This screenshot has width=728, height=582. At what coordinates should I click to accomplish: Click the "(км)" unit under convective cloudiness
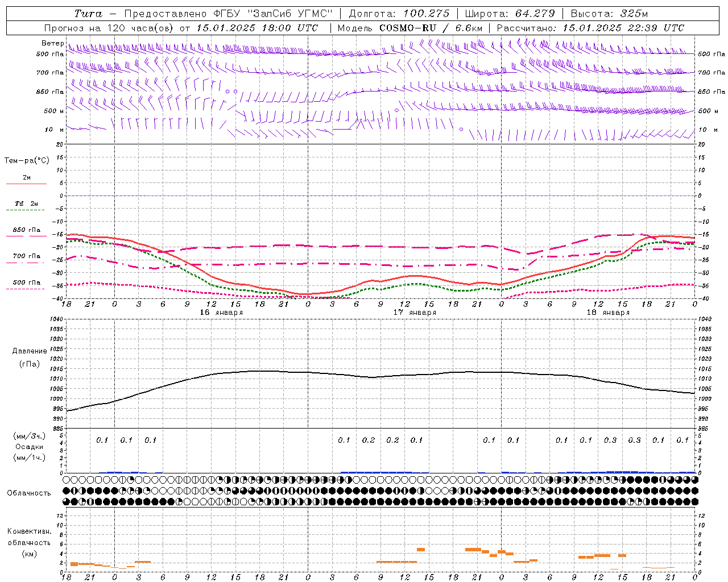click(30, 553)
